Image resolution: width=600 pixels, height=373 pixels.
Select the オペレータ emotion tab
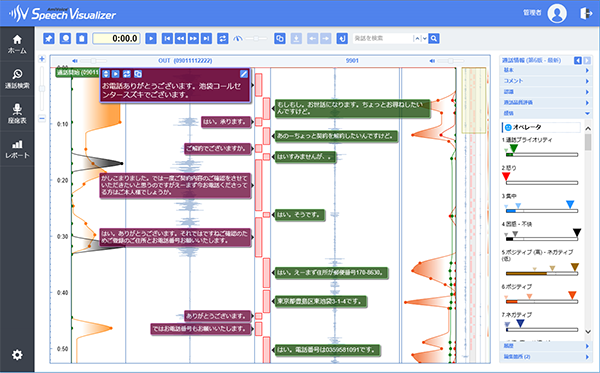541,127
